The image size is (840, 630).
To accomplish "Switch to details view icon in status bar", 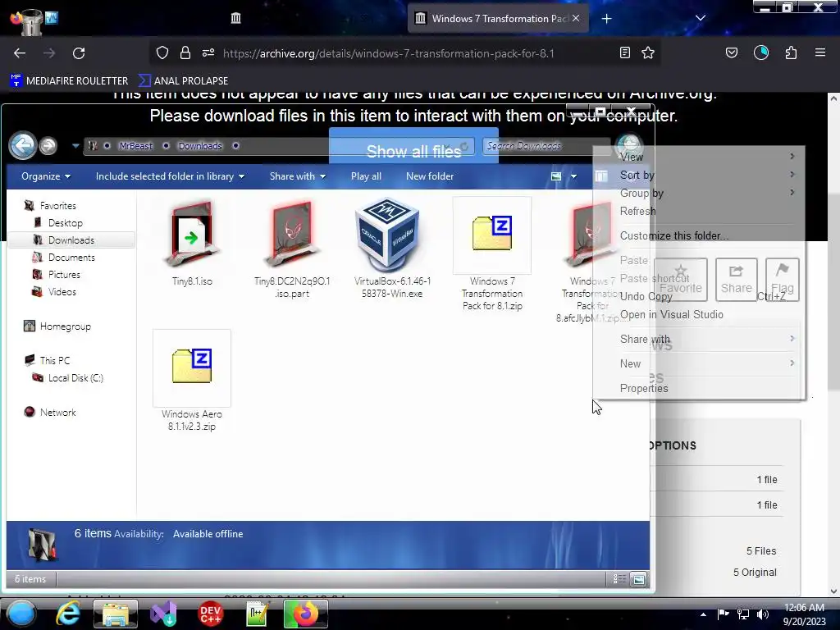I will [x=619, y=579].
